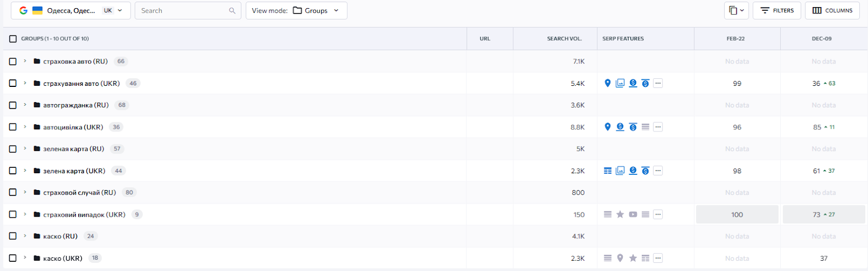
Task: Check the страховка авто (RU) group
Action: (x=13, y=61)
